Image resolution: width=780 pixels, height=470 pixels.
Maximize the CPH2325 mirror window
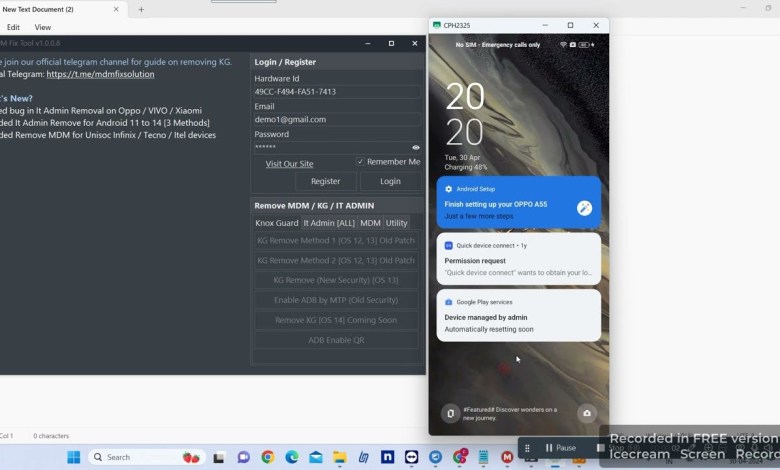point(571,25)
